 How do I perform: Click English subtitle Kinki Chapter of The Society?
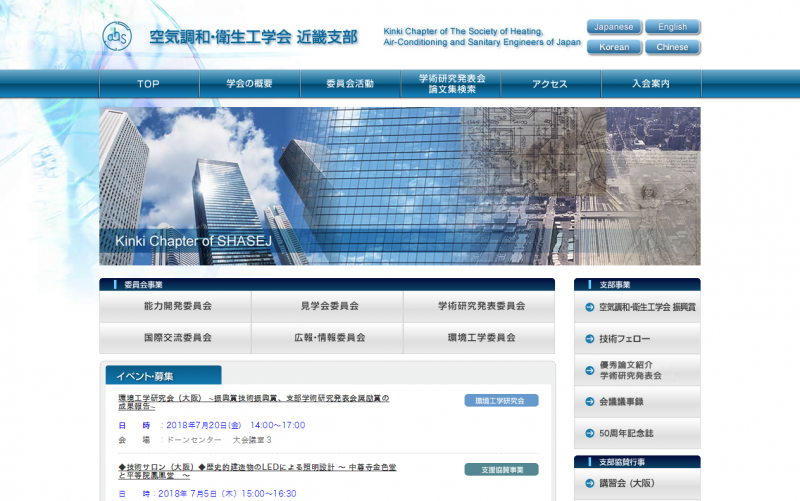click(482, 37)
